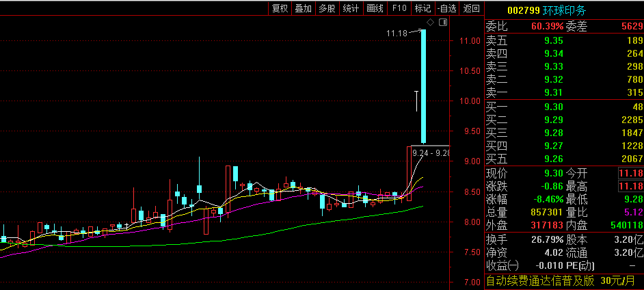Click the 叠加 overlay button

(304, 8)
